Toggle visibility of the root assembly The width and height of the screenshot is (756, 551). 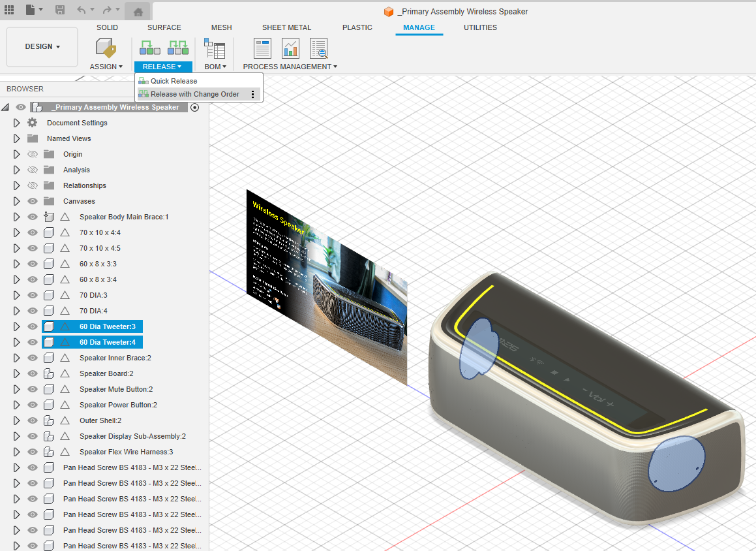pos(21,107)
